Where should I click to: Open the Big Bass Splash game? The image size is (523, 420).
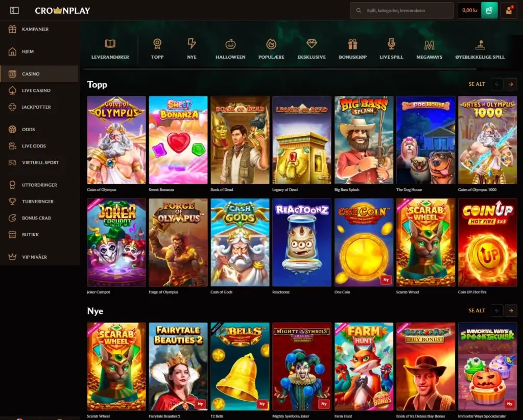click(364, 140)
